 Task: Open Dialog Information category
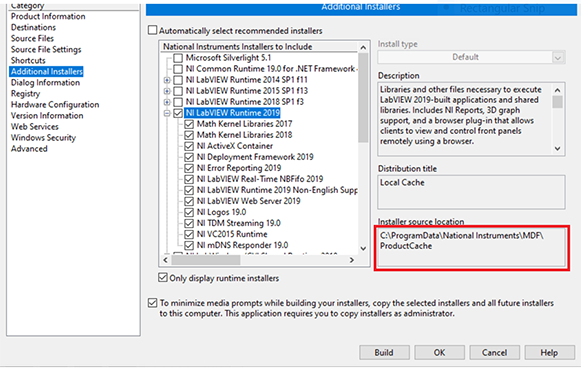(x=45, y=83)
